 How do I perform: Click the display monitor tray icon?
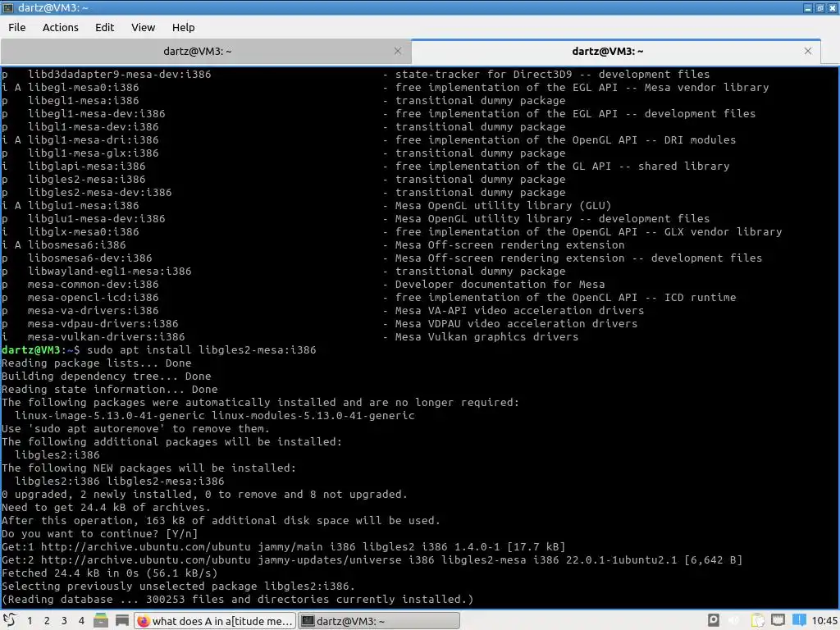(778, 620)
